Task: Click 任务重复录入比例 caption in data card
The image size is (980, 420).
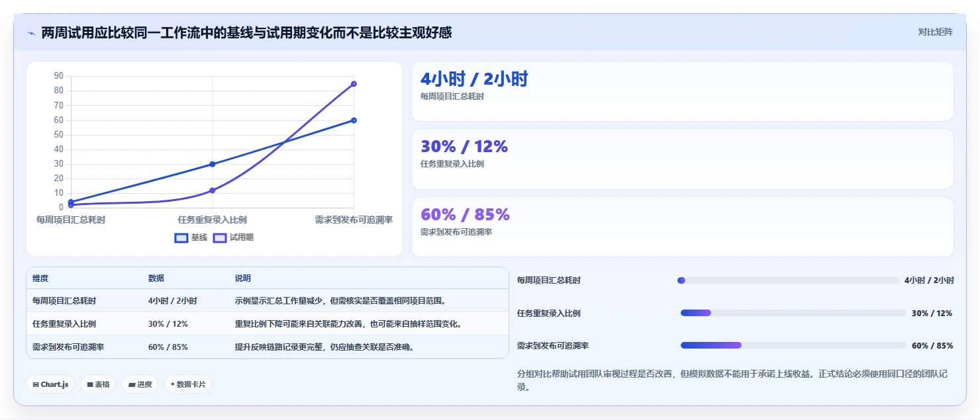Action: pyautogui.click(x=452, y=164)
